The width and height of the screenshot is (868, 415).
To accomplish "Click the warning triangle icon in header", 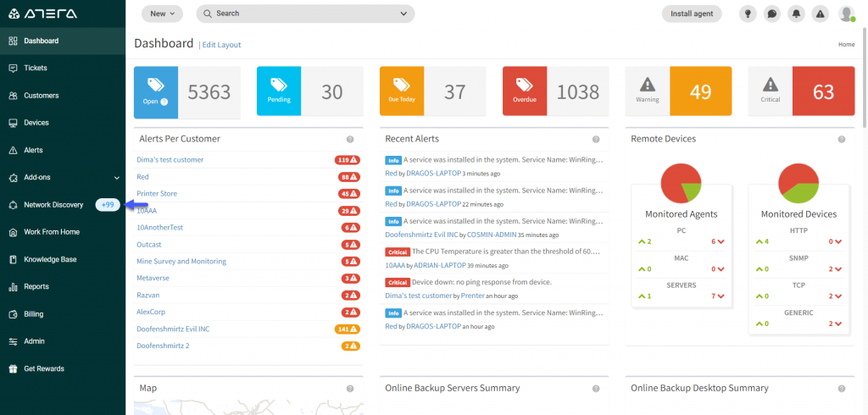I will click(820, 14).
